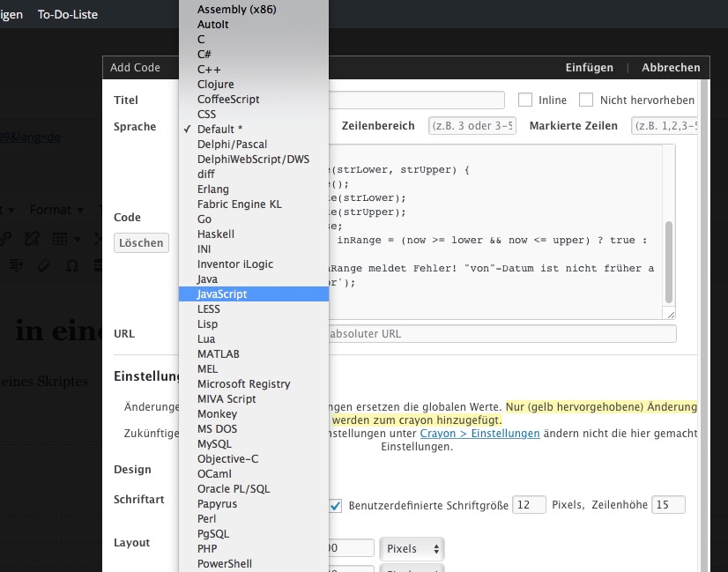Image resolution: width=728 pixels, height=572 pixels.
Task: Click the Zeilenhöhe field showing 15
Action: pyautogui.click(x=669, y=505)
